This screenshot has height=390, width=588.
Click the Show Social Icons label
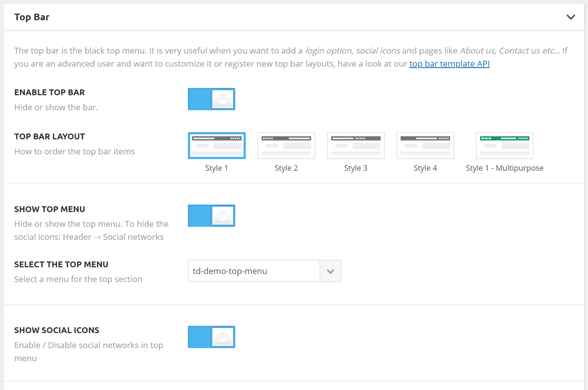coord(57,331)
